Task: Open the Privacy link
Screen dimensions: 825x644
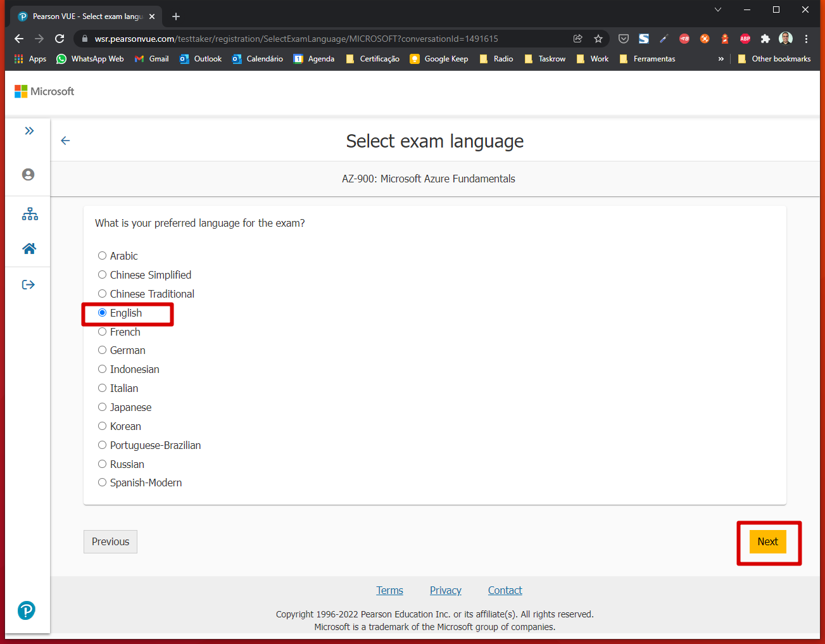Action: click(446, 590)
